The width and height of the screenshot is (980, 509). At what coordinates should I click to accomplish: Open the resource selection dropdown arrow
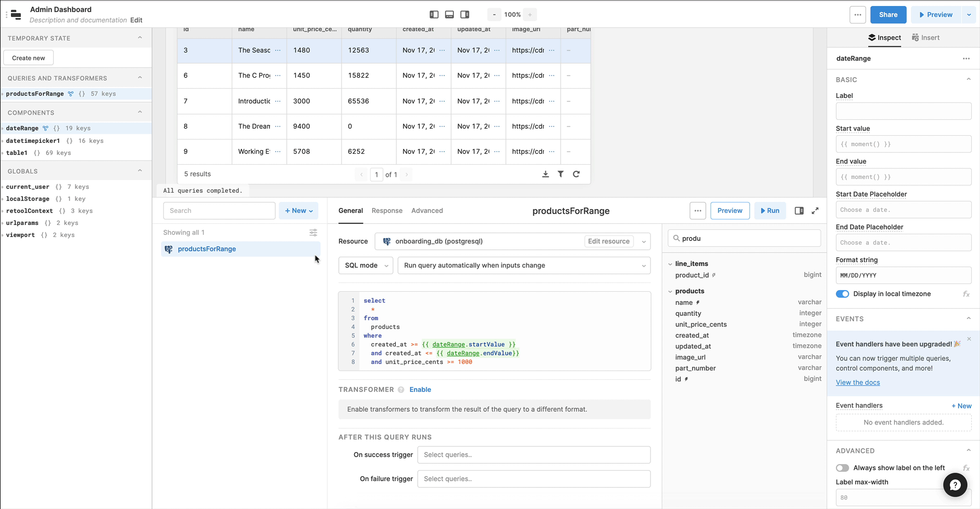(644, 241)
